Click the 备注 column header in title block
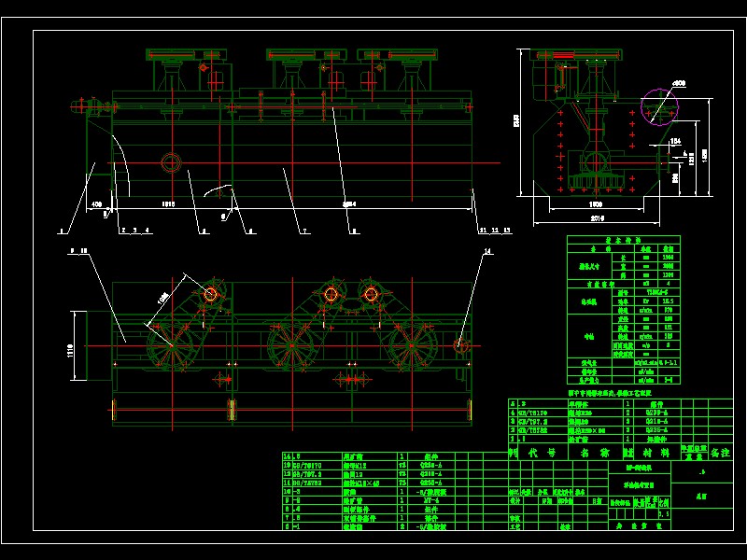The width and height of the screenshot is (747, 560). (719, 452)
